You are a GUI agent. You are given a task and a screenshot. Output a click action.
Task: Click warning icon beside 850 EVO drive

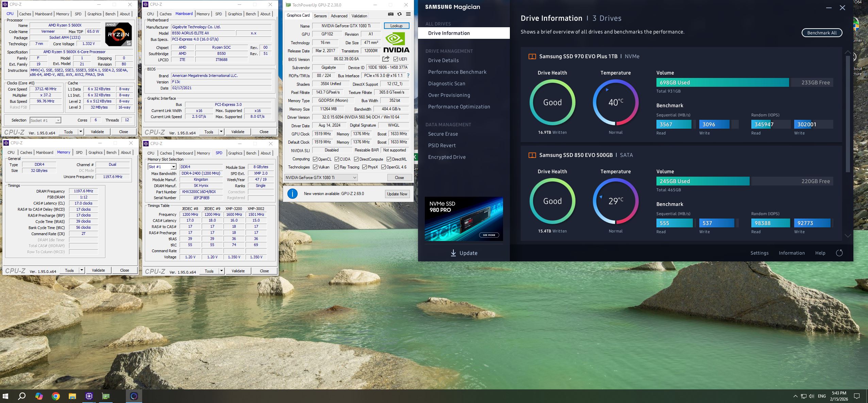point(532,155)
